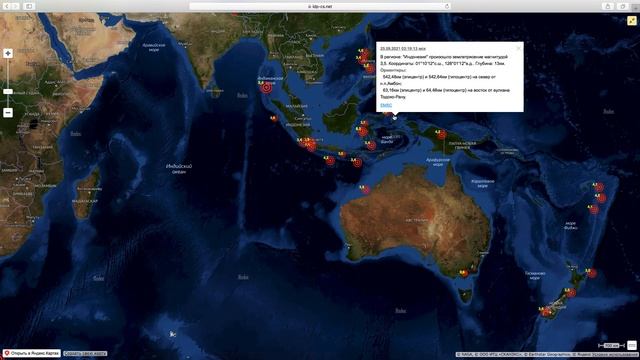Go back with Safari's back arrow
The width and height of the screenshot is (640, 360).
coord(7,6)
